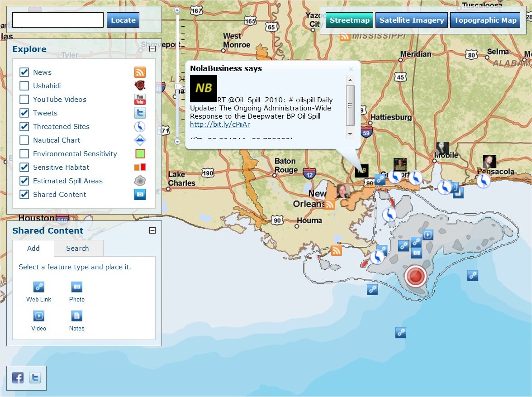The image size is (532, 397).
Task: Click the YouTube legend icon
Action: point(140,99)
